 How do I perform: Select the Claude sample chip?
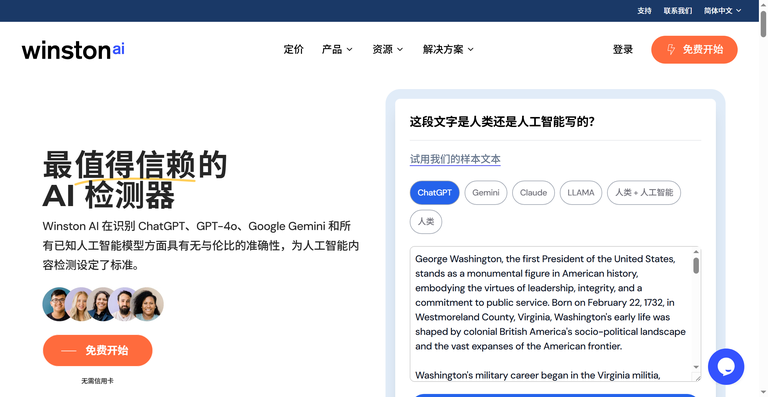pos(533,192)
